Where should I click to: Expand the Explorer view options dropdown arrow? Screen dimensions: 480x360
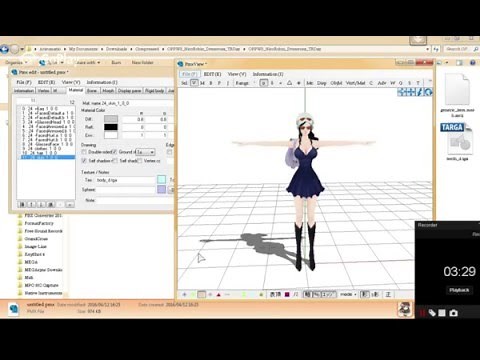[x=447, y=62]
